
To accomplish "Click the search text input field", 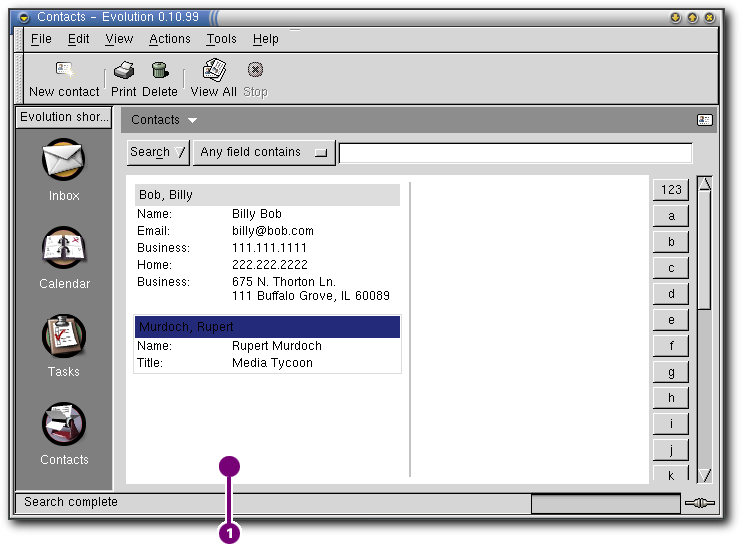I will click(515, 153).
